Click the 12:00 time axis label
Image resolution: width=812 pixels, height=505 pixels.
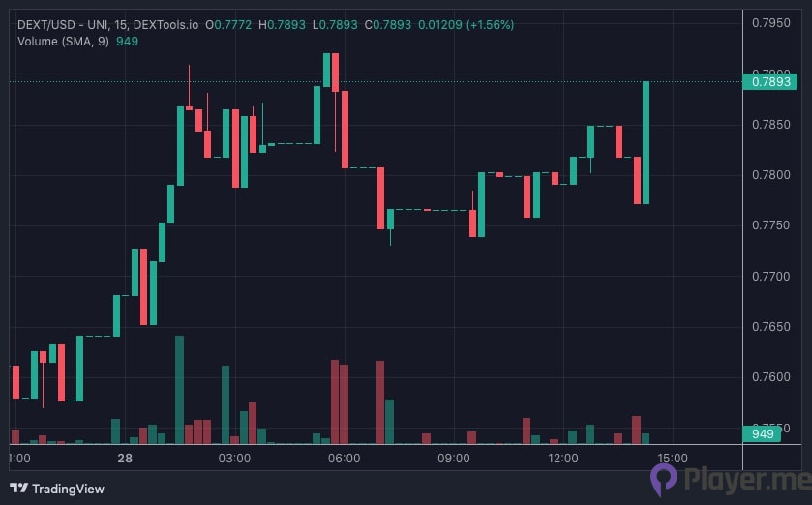563,458
